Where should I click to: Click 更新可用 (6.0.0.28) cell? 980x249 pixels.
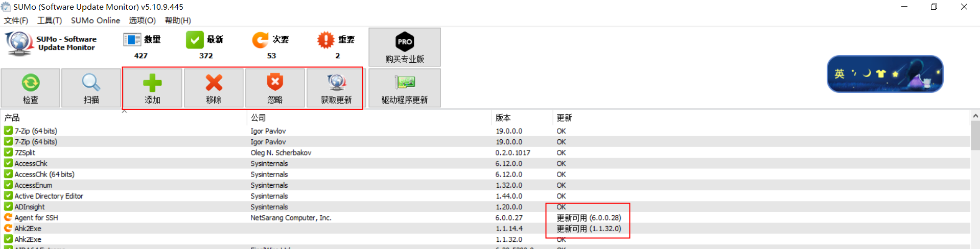(x=589, y=217)
